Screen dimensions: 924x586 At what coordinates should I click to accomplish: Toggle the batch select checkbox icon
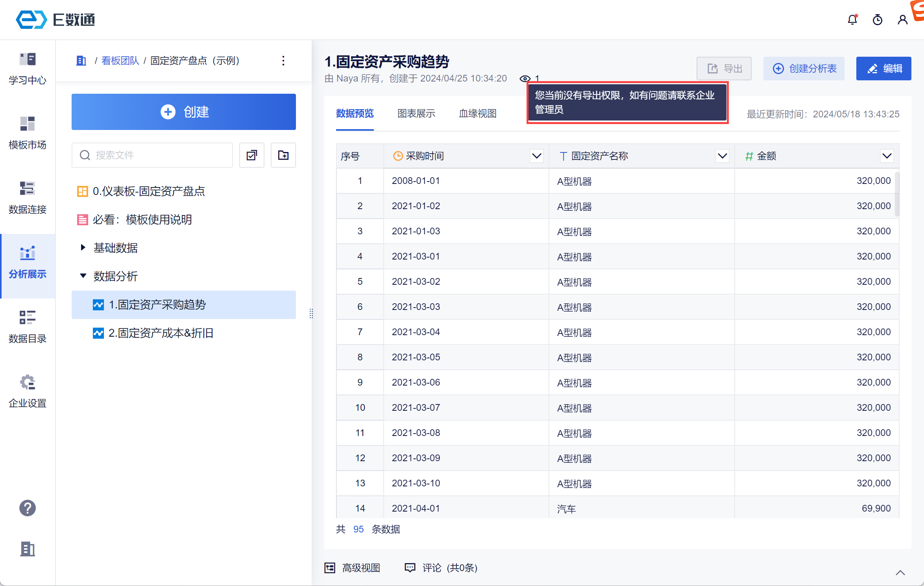point(252,155)
